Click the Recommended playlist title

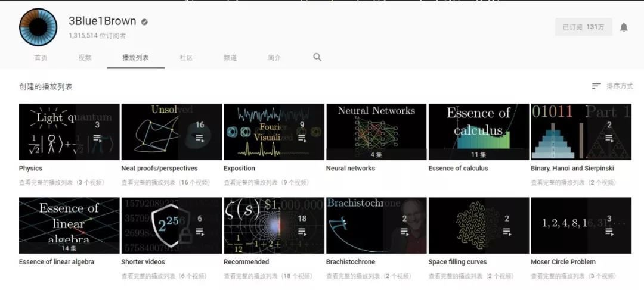coord(246,261)
